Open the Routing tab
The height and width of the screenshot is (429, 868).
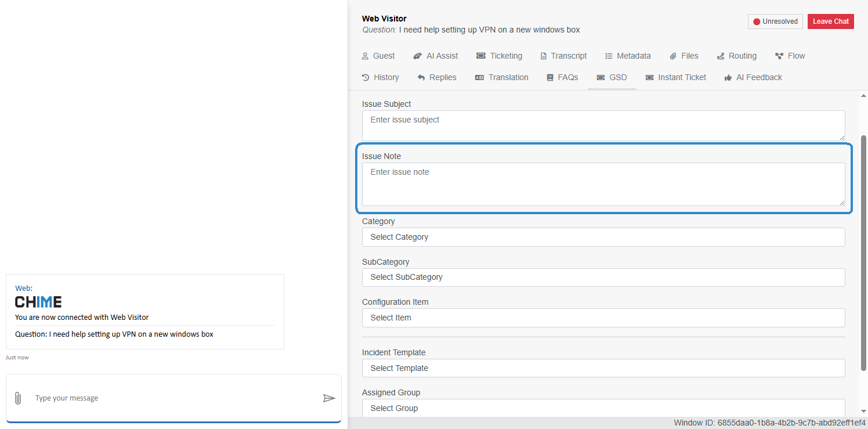[737, 56]
